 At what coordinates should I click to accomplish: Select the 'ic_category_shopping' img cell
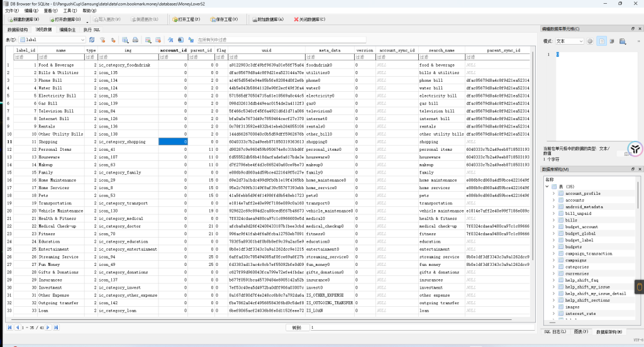coord(128,141)
